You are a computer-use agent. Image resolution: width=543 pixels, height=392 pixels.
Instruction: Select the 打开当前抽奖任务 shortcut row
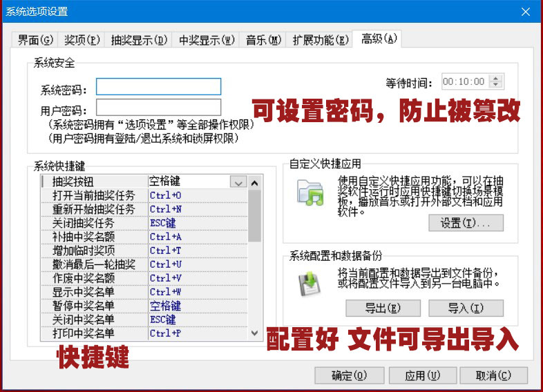tap(93, 195)
